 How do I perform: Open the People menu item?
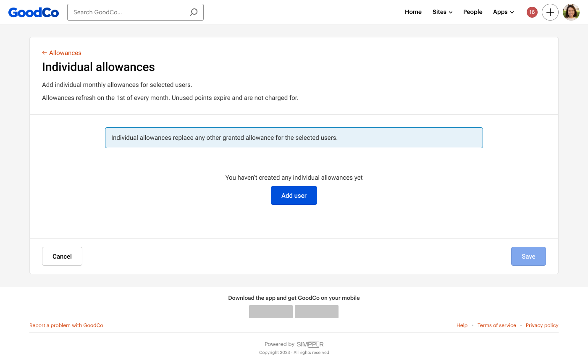[x=472, y=12]
